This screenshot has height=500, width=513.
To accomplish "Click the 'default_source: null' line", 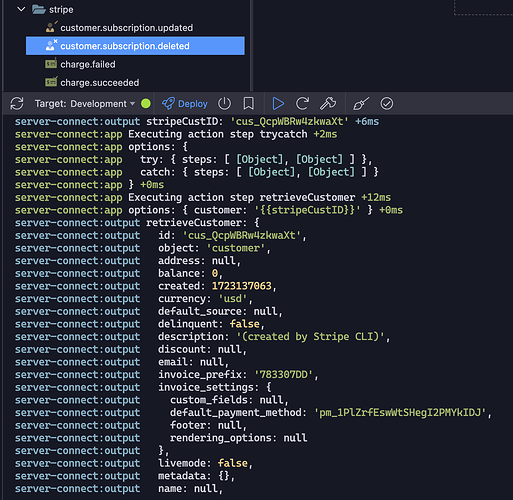I will click(x=149, y=312).
